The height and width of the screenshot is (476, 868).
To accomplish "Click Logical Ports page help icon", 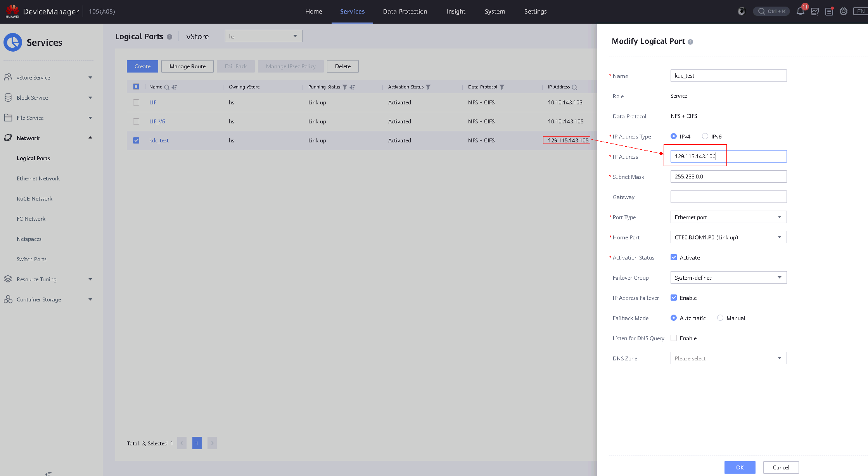I will pyautogui.click(x=169, y=37).
